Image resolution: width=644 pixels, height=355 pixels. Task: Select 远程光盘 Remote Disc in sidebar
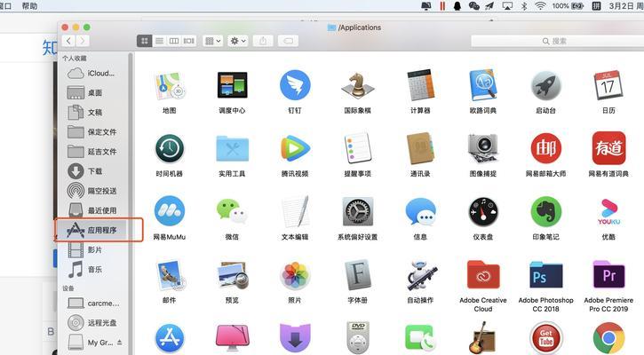93,323
